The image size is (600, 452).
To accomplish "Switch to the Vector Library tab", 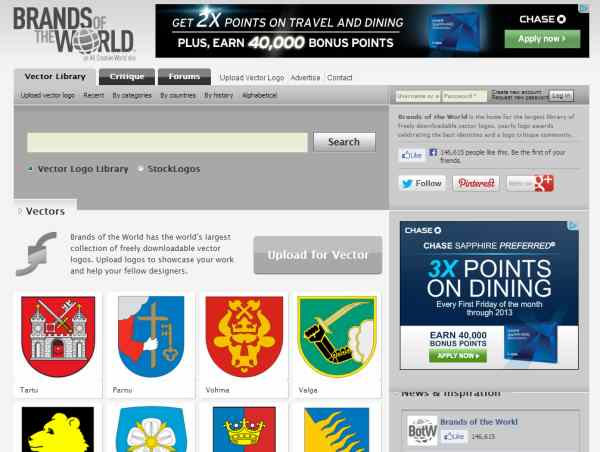I will point(55,77).
